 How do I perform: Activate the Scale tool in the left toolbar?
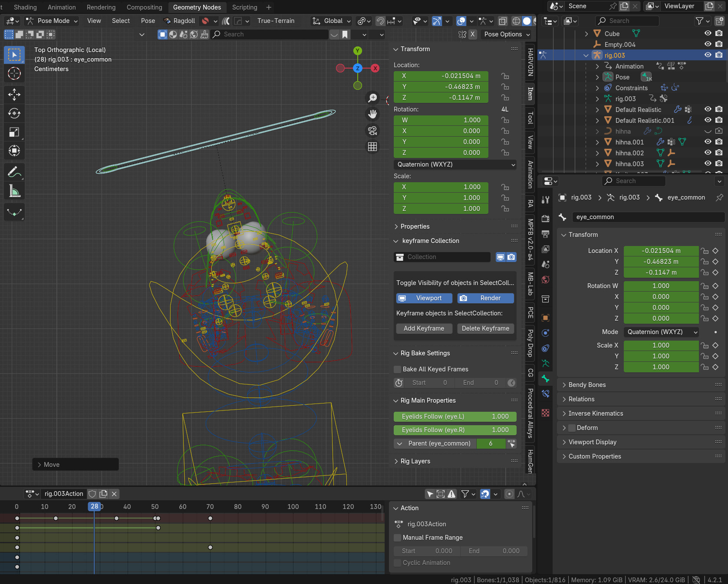click(x=14, y=132)
